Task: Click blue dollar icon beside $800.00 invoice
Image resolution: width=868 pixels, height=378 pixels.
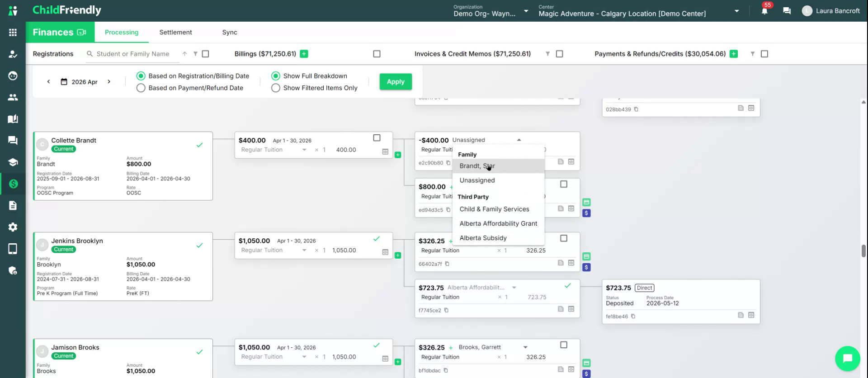Action: (586, 213)
